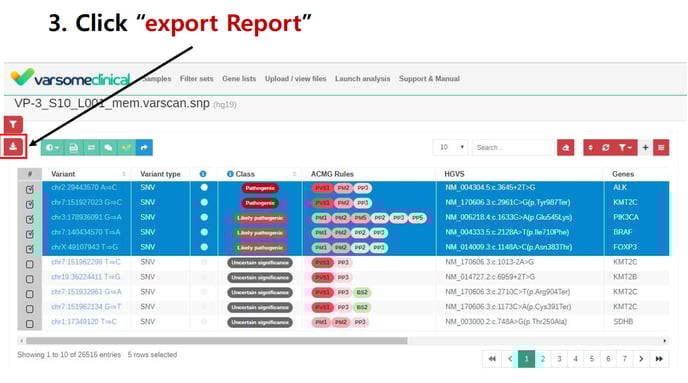This screenshot has width=688, height=383.
Task: Go to page 3
Action: coord(559,359)
